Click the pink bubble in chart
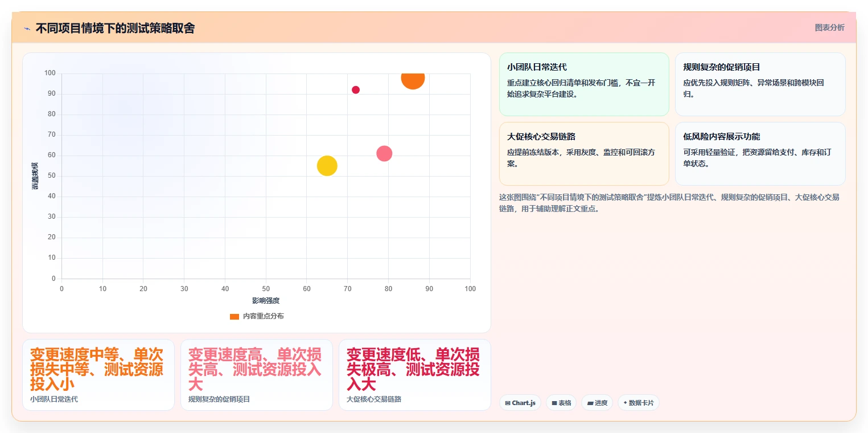The height and width of the screenshot is (433, 868). pos(384,153)
